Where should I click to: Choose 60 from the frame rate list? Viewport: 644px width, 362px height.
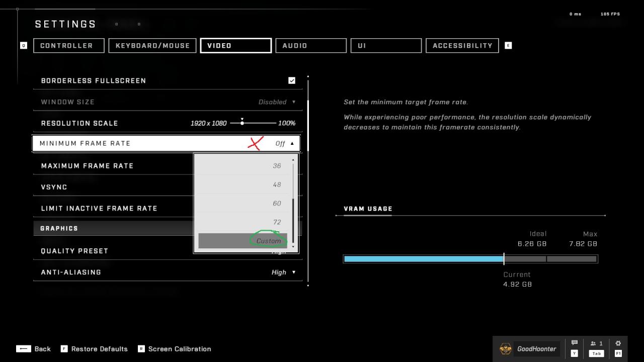tap(277, 203)
